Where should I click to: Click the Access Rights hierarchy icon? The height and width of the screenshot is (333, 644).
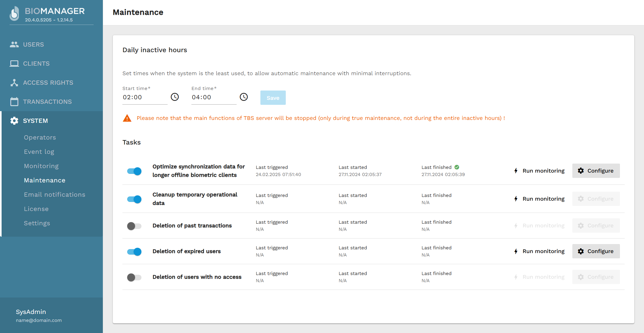coord(14,83)
